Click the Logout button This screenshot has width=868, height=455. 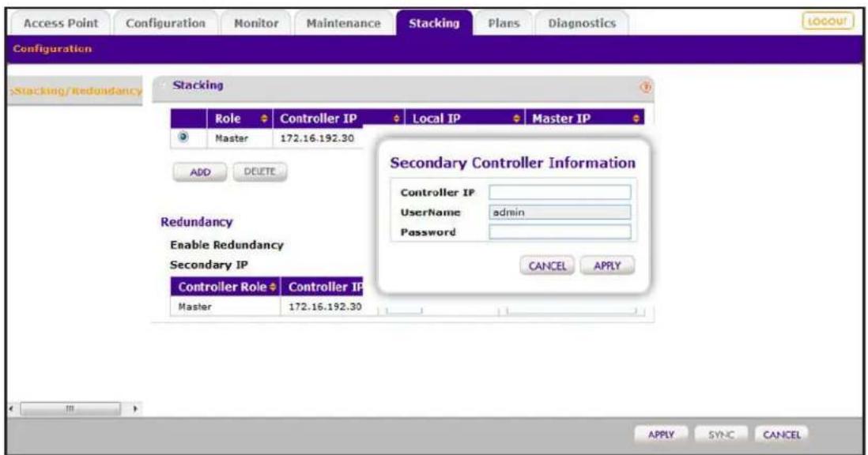pos(828,21)
